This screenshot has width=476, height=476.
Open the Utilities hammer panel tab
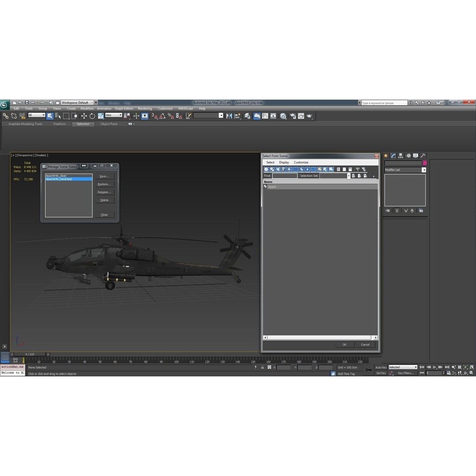423,156
